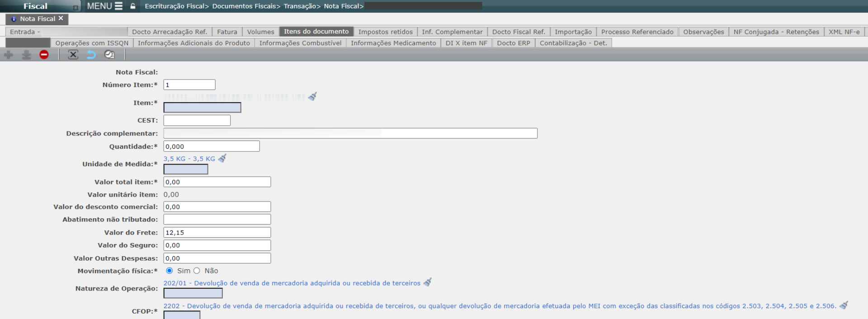Open the Informações Combustível subtab
868x319 pixels.
[300, 43]
